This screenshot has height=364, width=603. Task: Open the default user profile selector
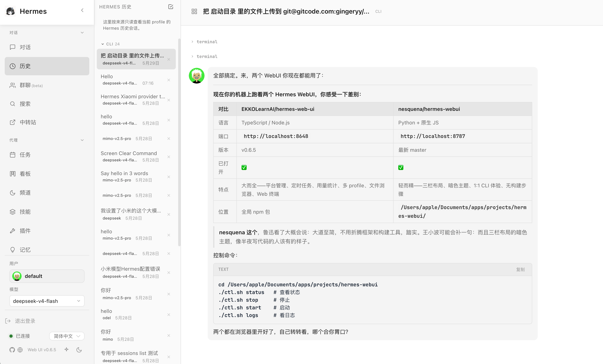pyautogui.click(x=47, y=276)
